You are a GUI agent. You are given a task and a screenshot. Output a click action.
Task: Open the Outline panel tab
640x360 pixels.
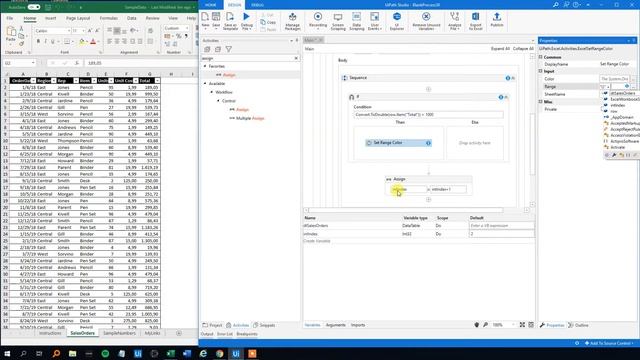coord(578,325)
